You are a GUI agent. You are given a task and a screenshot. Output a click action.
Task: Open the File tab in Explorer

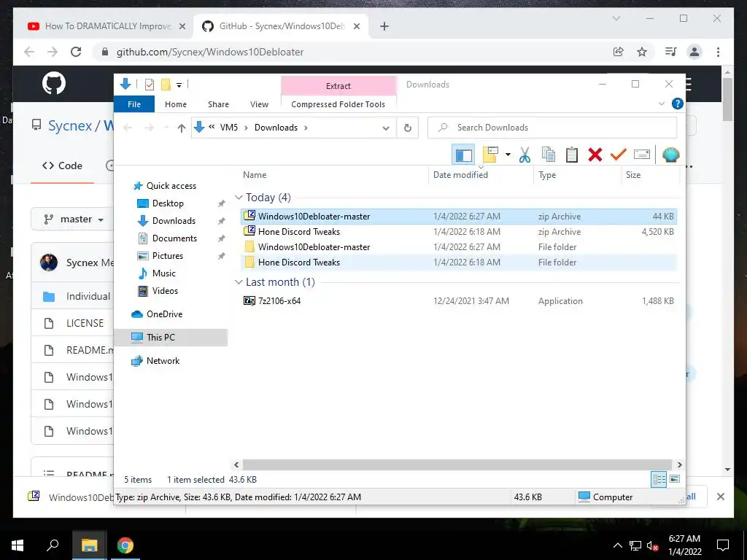click(x=134, y=104)
